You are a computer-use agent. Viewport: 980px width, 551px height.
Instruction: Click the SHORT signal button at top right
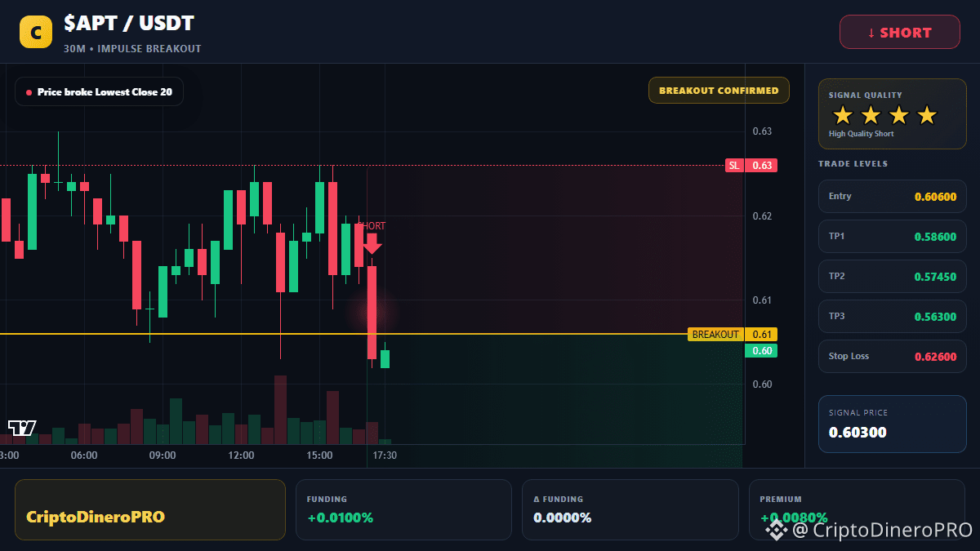pyautogui.click(x=900, y=33)
